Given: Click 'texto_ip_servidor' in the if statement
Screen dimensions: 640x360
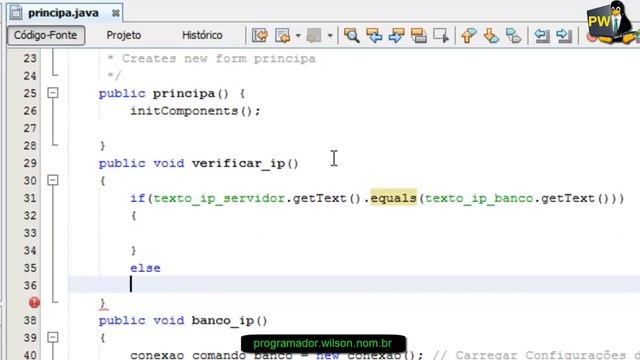Looking at the screenshot, I should click(219, 198).
